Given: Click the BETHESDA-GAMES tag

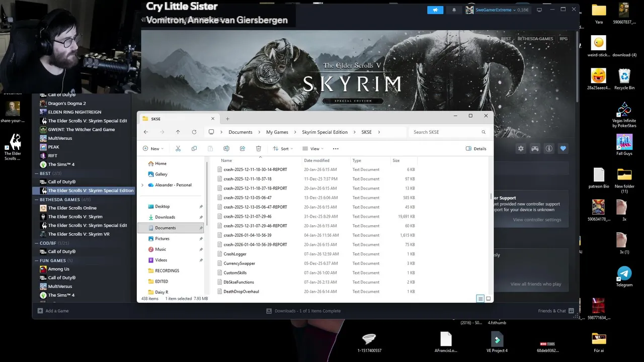Looking at the screenshot, I should [535, 39].
